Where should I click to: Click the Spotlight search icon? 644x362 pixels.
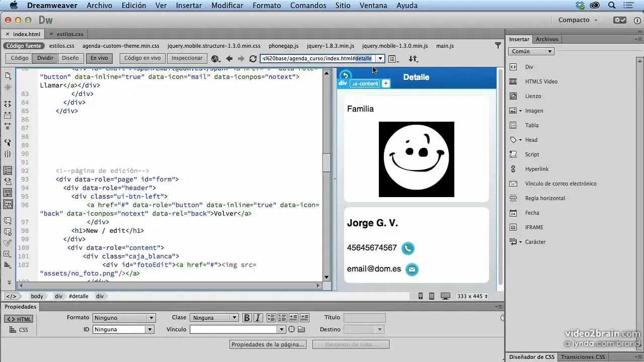(612, 6)
